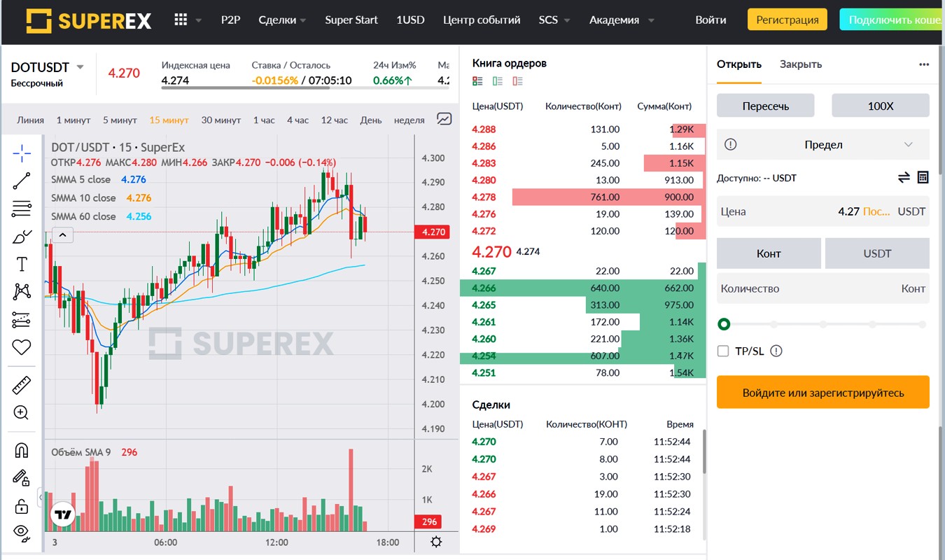Click the Регистрация button
The image size is (945, 560).
click(x=787, y=20)
